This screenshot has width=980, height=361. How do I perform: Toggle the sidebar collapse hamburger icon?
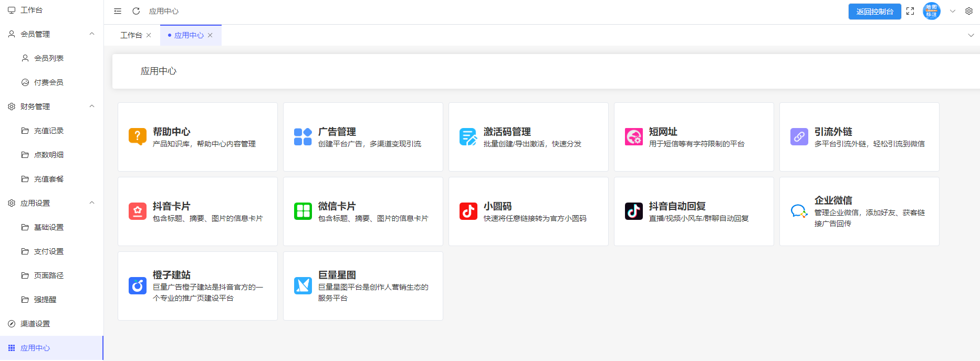[118, 11]
